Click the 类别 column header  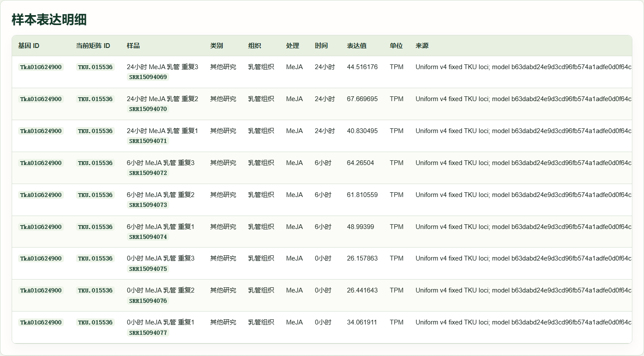pyautogui.click(x=217, y=46)
